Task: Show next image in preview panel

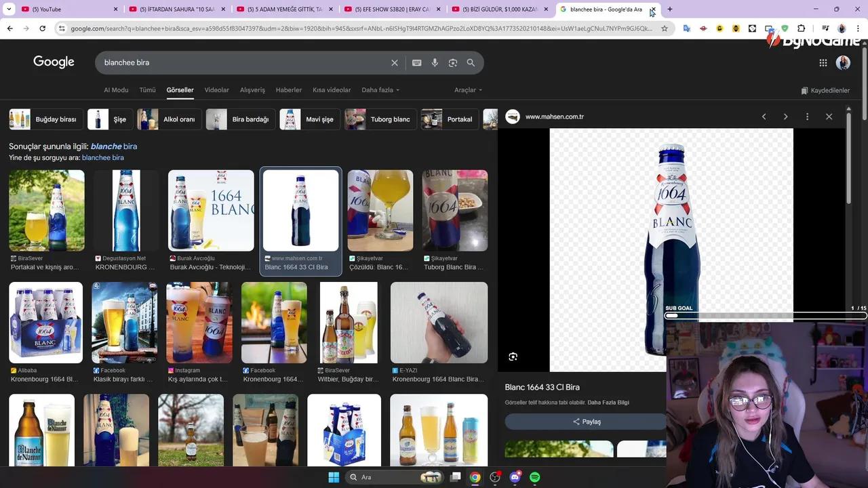Action: click(x=786, y=117)
